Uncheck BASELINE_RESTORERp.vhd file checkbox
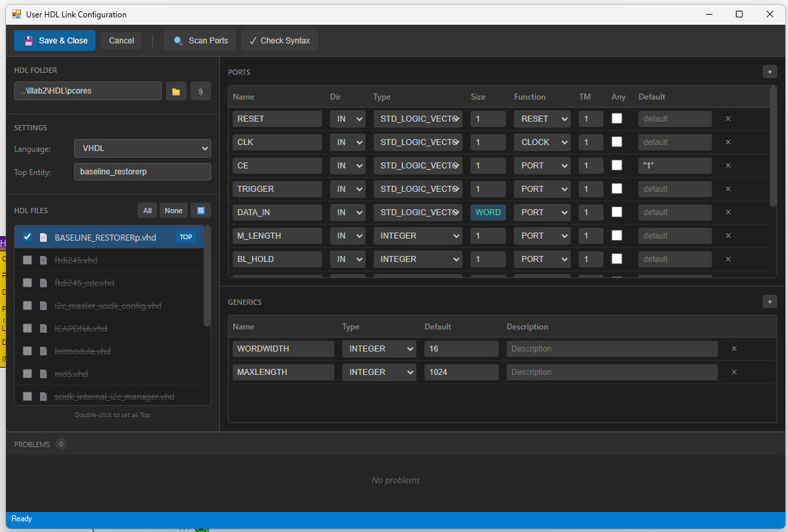Viewport: 788px width, 532px height. point(27,237)
